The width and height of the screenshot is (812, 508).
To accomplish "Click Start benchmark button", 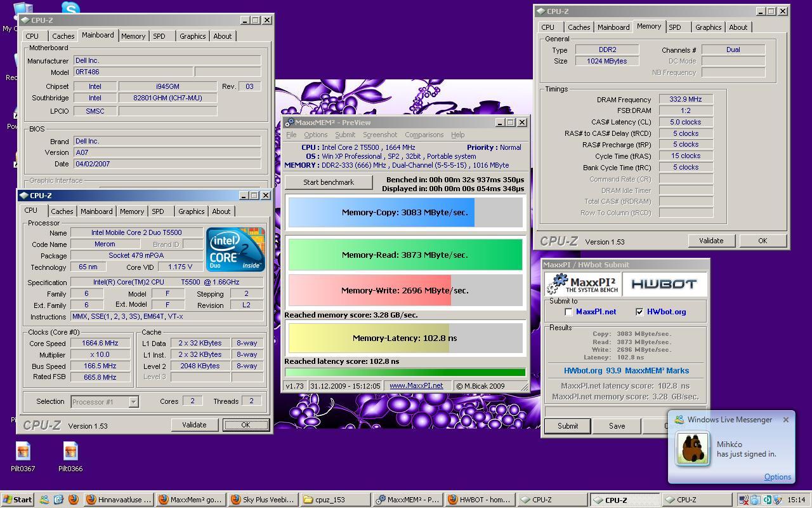I will point(329,182).
